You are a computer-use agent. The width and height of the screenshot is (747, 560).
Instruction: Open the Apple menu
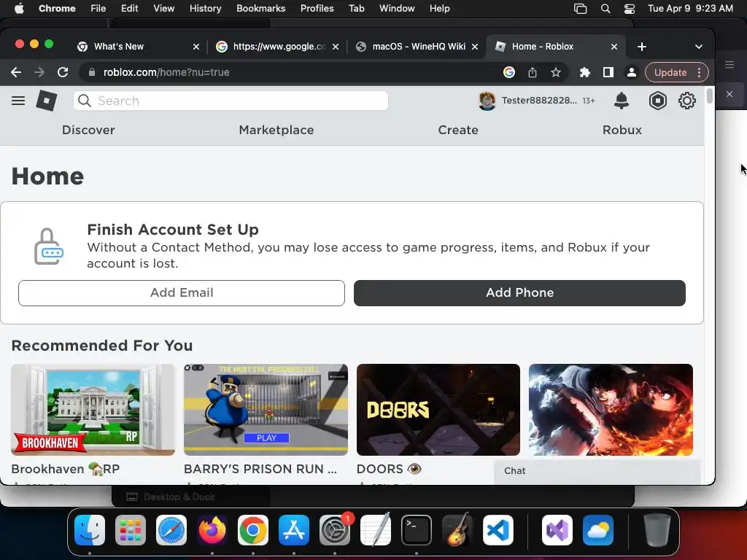(19, 9)
